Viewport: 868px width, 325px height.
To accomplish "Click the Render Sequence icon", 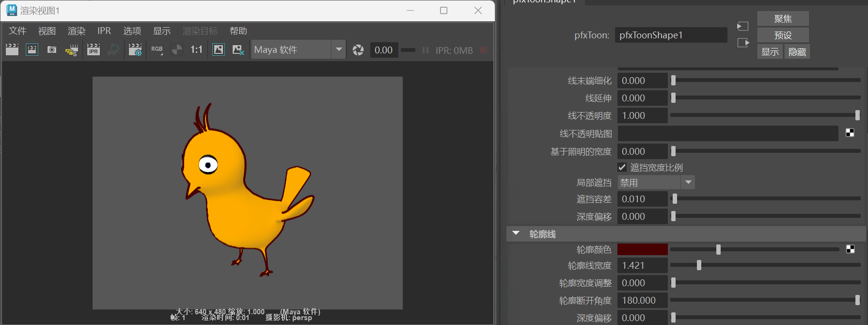I will point(72,49).
